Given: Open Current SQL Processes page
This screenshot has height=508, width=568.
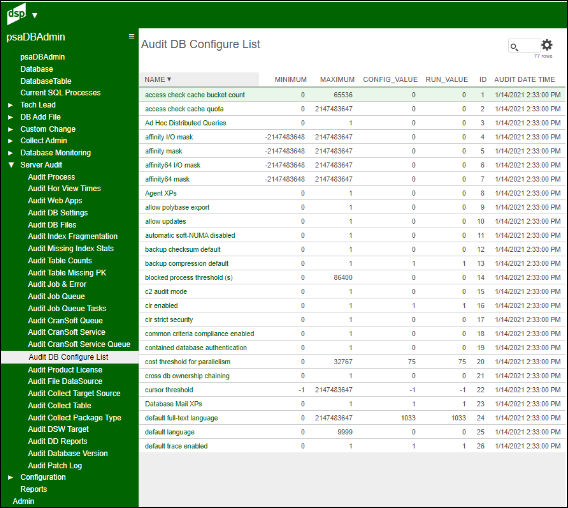Looking at the screenshot, I should pyautogui.click(x=60, y=93).
